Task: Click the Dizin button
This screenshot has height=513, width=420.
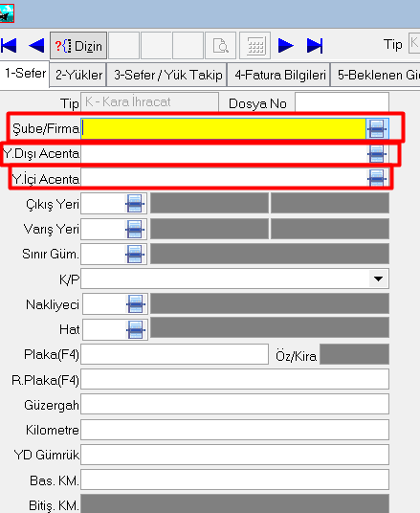Action: pos(78,46)
